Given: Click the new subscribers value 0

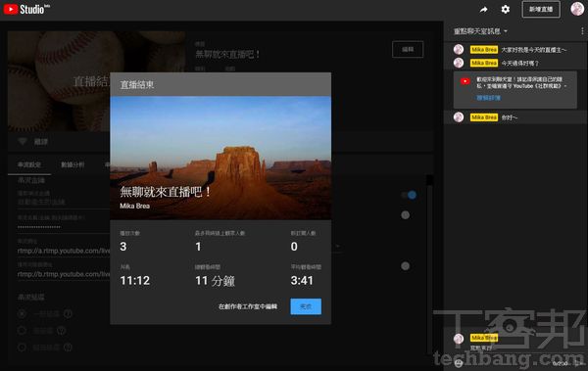Looking at the screenshot, I should (x=294, y=247).
